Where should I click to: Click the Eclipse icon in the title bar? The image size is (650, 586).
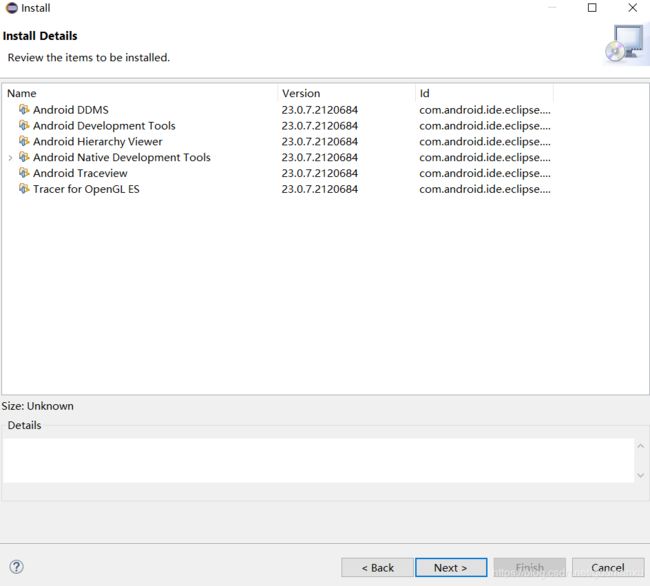pos(12,8)
